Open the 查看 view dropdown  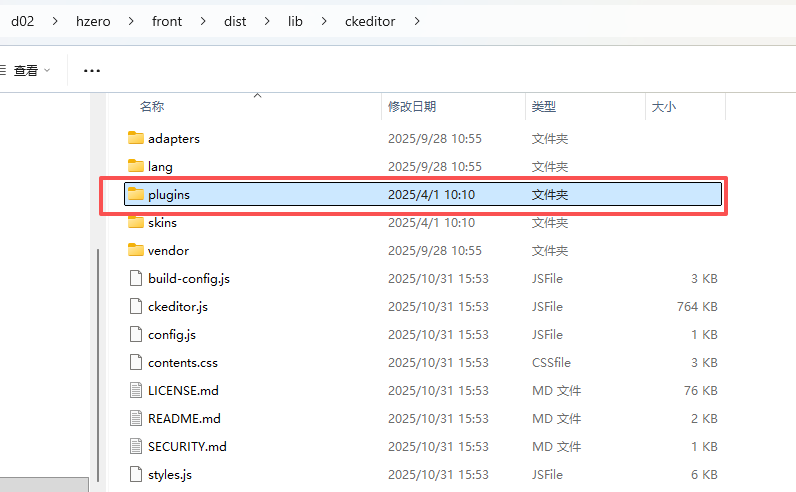pyautogui.click(x=30, y=70)
